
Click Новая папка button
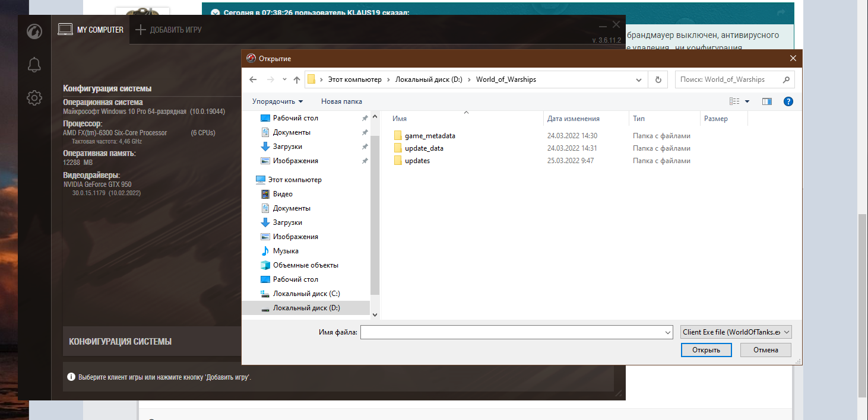(x=341, y=101)
